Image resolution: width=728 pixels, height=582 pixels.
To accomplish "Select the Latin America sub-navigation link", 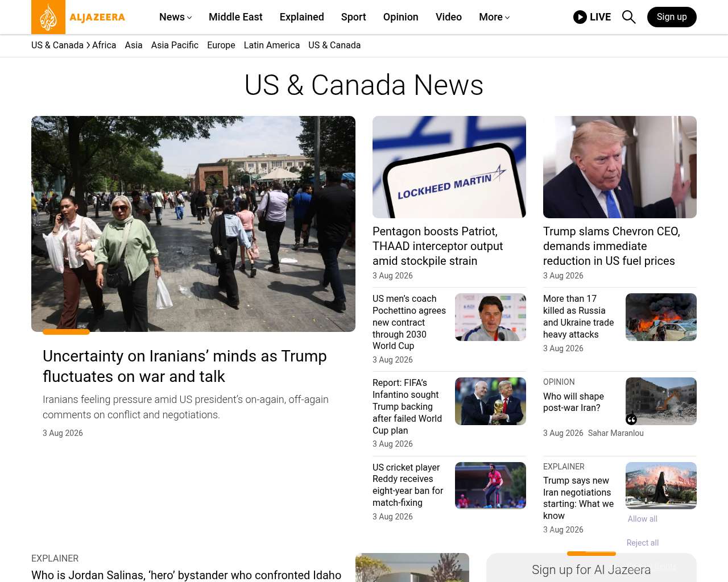I will [272, 45].
